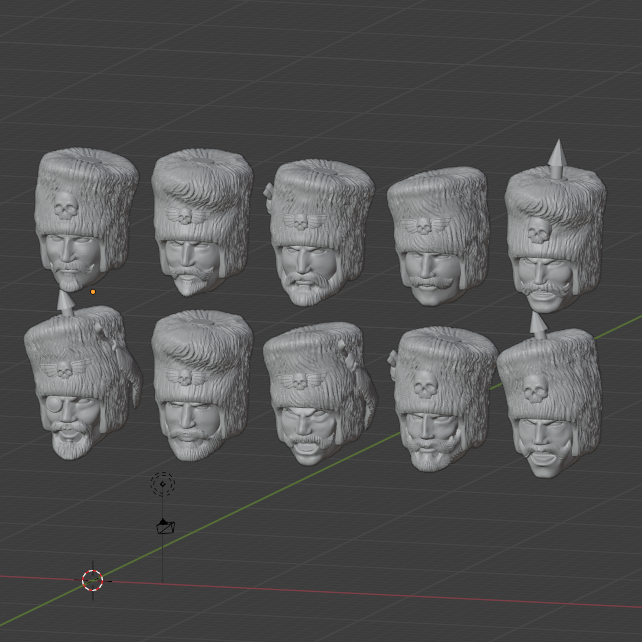Select the point light object gizmo
The width and height of the screenshot is (642, 642).
[163, 484]
